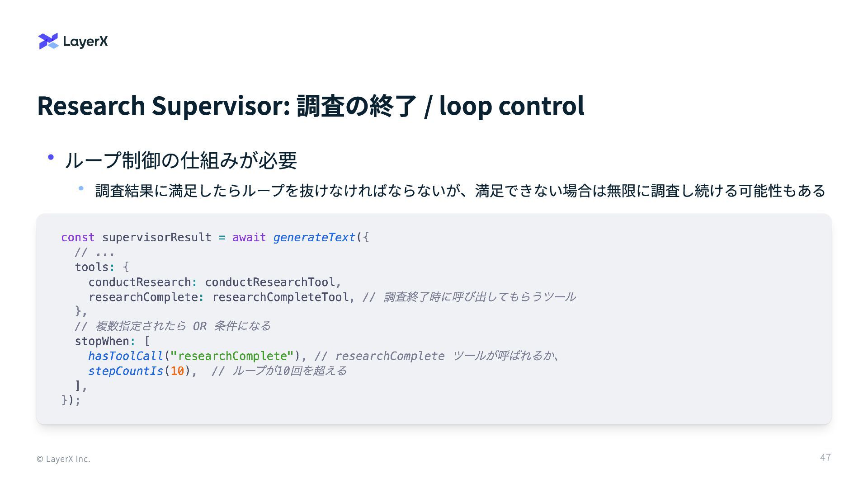The image size is (868, 488).
Task: Click the '© LayerX Inc.' footer text
Action: [x=63, y=459]
